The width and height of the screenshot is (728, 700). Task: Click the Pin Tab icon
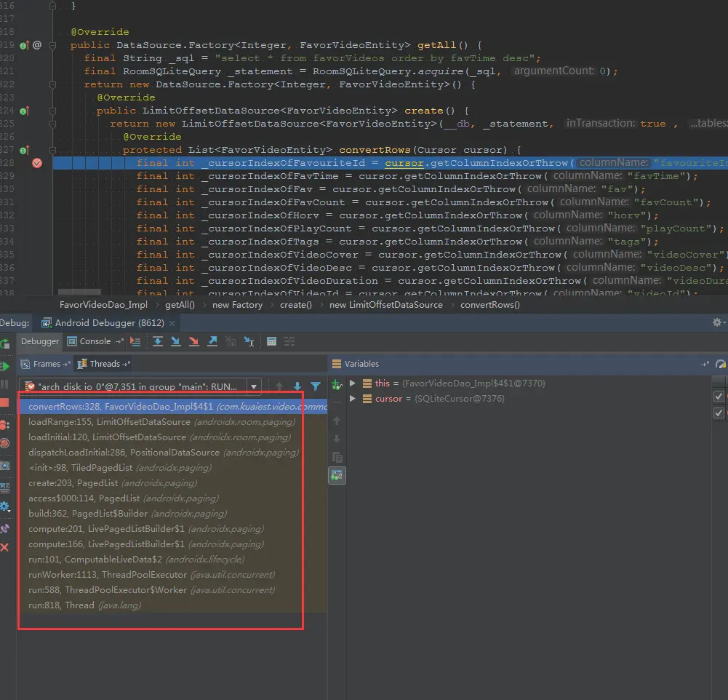4,528
